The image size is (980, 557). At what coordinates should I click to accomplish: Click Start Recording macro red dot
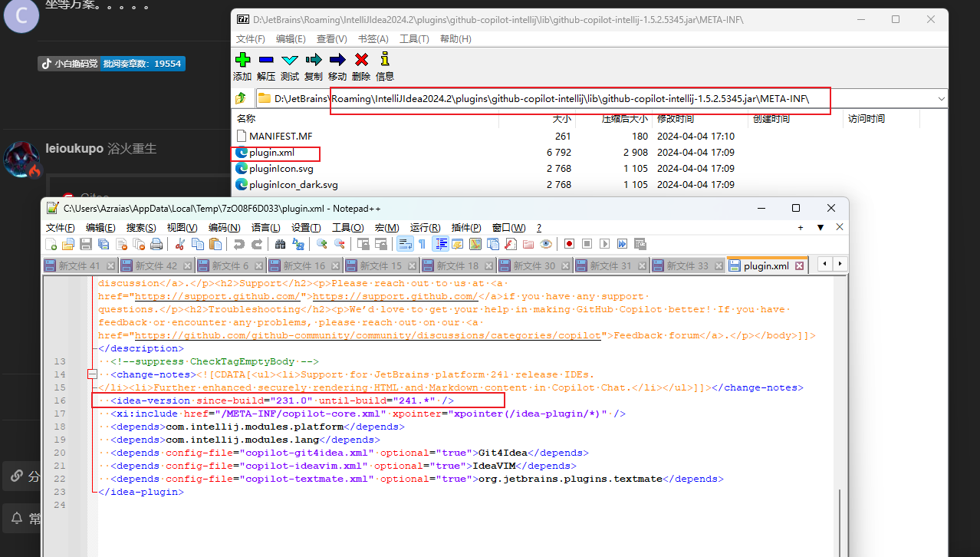click(x=569, y=244)
